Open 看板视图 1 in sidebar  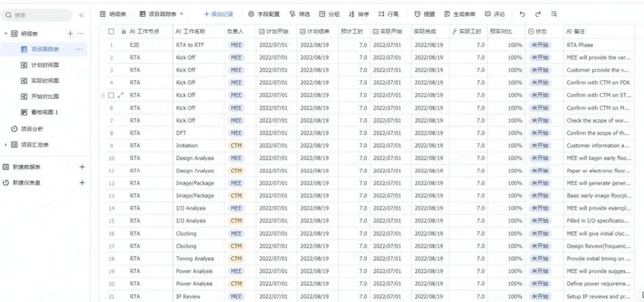point(44,112)
